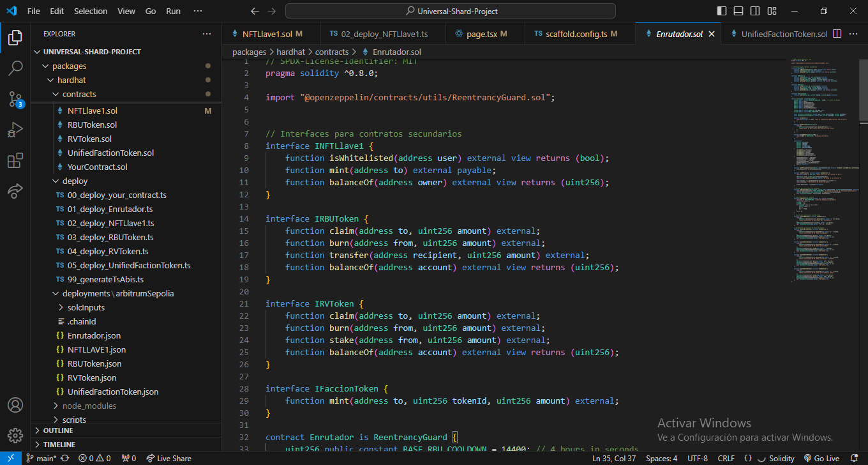Viewport: 868px width, 465px height.
Task: Toggle the primary side bar layout button
Action: point(722,11)
